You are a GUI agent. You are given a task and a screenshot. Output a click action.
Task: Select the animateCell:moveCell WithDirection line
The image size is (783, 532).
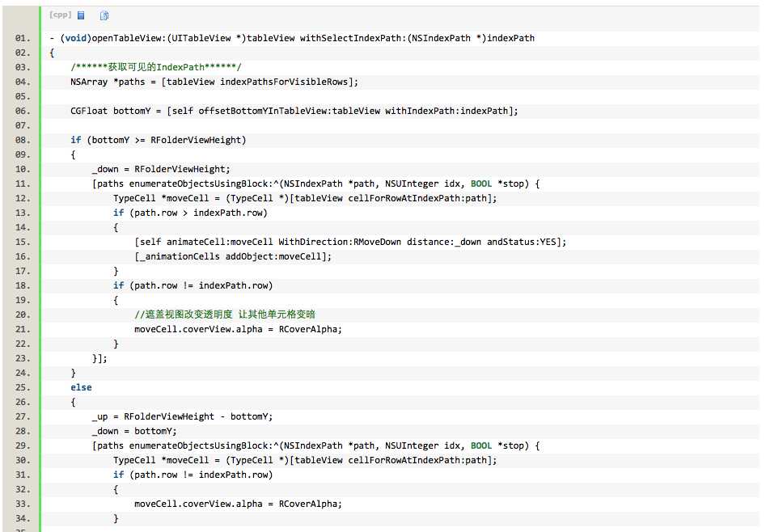click(350, 242)
